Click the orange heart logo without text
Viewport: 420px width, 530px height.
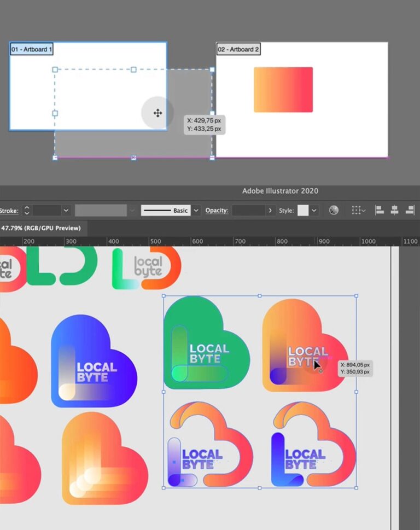click(x=105, y=458)
